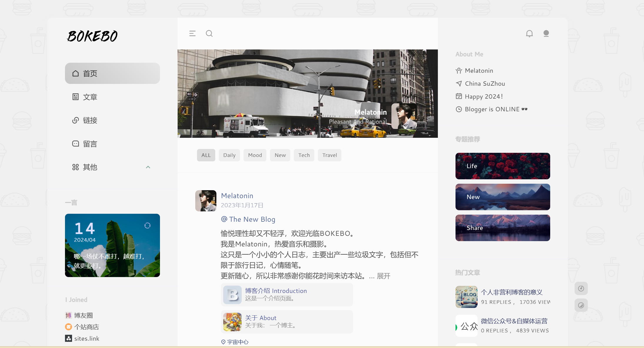Toggle dark mode with the moon button
Image resolution: width=644 pixels, height=348 pixels.
coord(581,305)
